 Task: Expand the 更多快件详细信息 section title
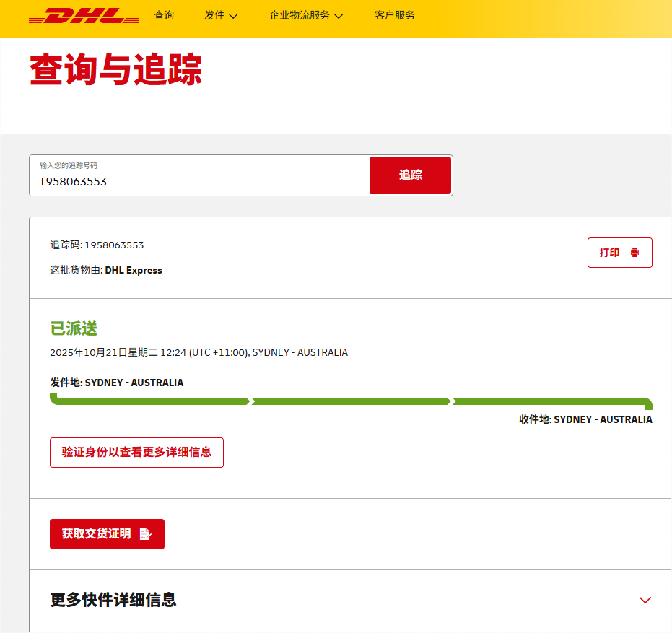click(113, 600)
